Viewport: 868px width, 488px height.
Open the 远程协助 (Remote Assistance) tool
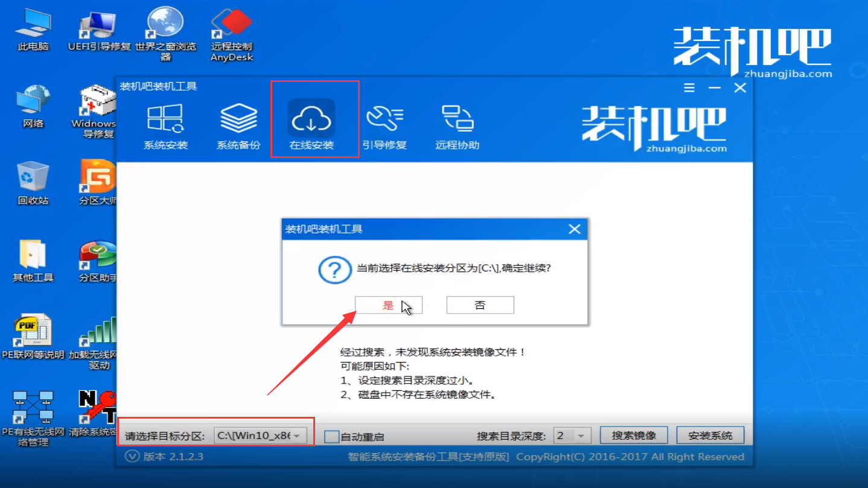pyautogui.click(x=457, y=125)
